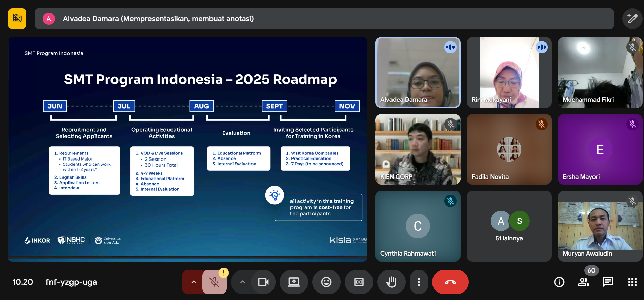
Task: Toggle the camera on or off
Action: click(x=263, y=282)
